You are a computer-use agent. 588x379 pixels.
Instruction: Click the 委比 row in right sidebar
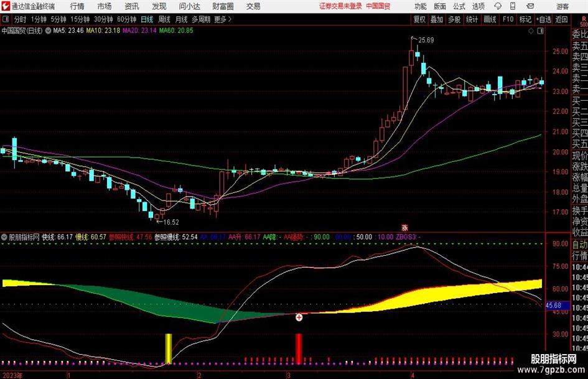tap(580, 34)
